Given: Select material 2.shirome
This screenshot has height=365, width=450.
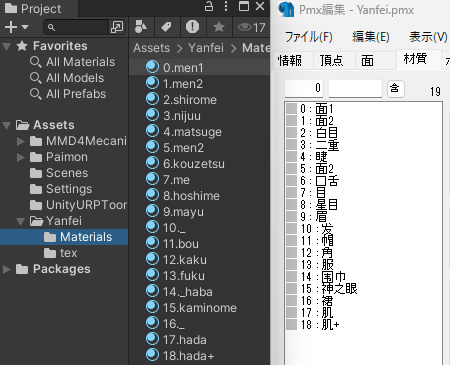Looking at the screenshot, I should [199, 100].
